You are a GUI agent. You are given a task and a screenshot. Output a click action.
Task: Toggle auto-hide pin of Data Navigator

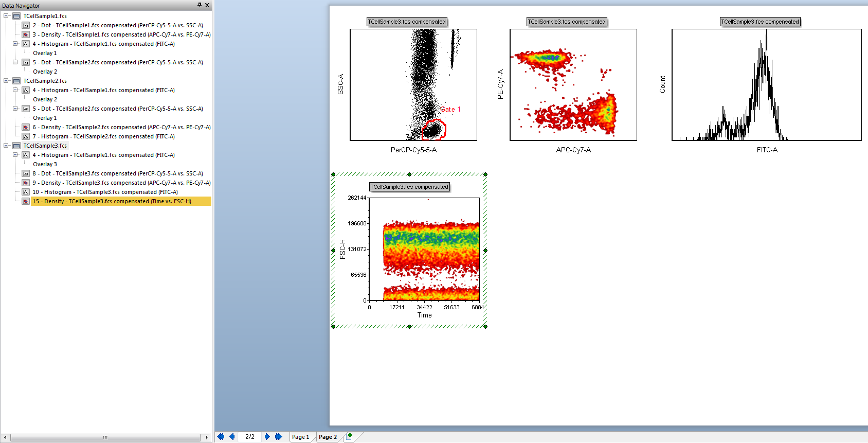pyautogui.click(x=200, y=5)
